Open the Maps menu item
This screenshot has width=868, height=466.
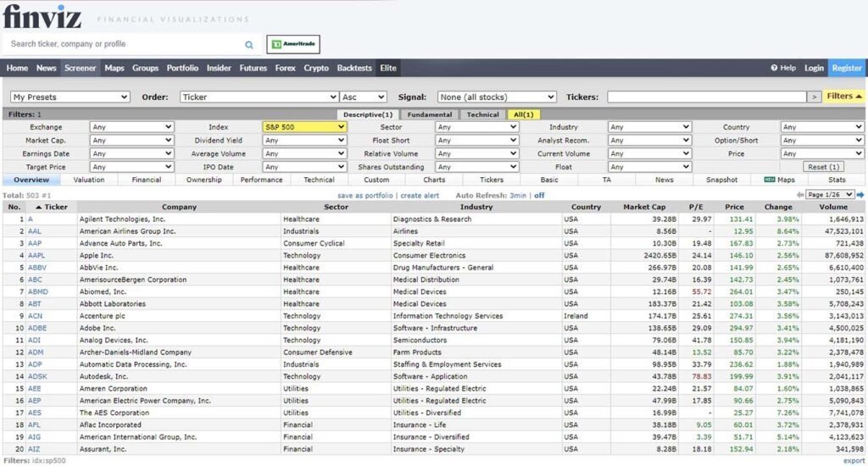click(114, 68)
